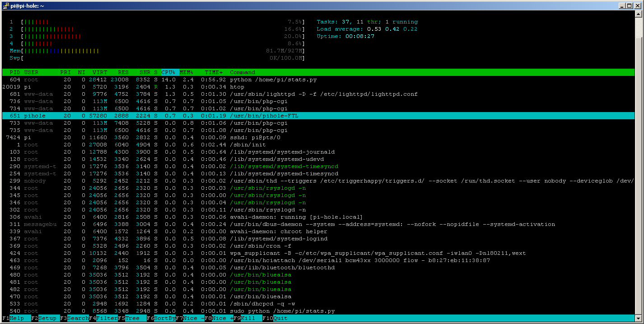Open the F4 Filter option
Image resolution: width=644 pixels, height=324 pixels.
tap(107, 318)
